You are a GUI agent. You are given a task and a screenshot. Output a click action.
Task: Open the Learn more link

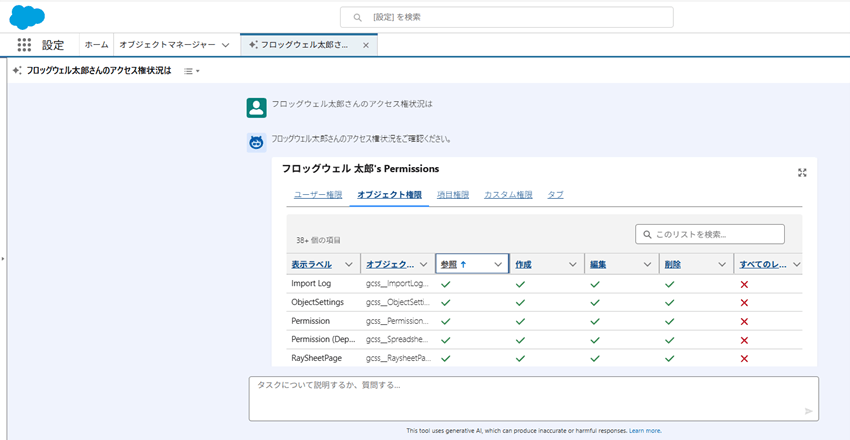tap(645, 430)
